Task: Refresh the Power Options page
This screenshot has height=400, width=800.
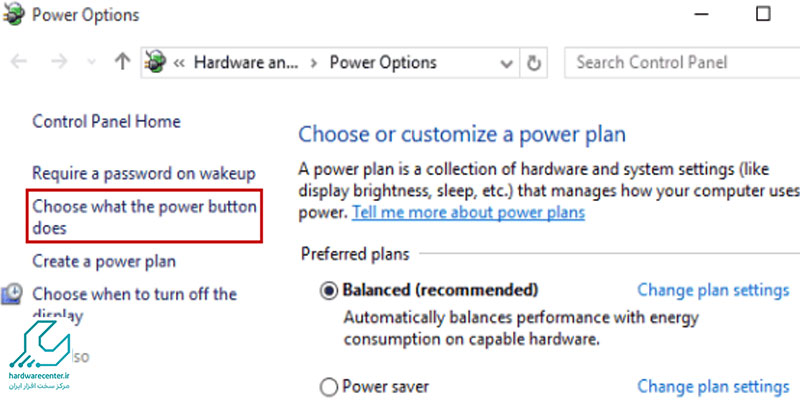Action: [533, 63]
